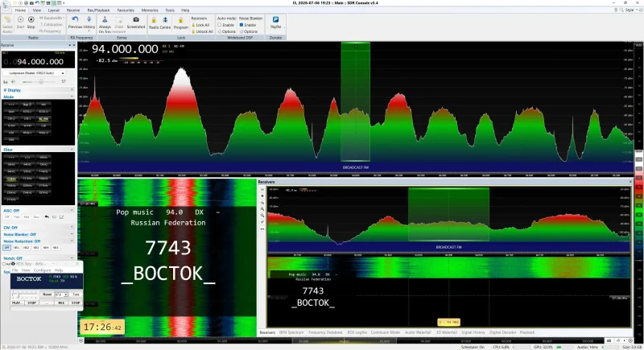Click the zoom-out magnifier in Receivers toolbar
The image size is (644, 350).
pos(262,216)
